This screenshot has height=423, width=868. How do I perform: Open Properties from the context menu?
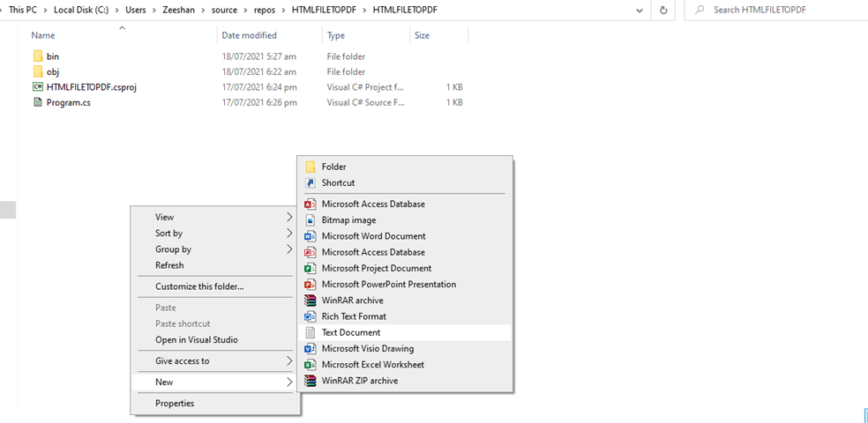point(216,403)
